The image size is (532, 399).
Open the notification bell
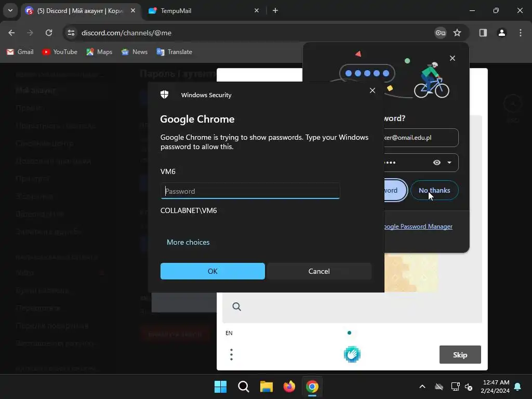point(518,387)
